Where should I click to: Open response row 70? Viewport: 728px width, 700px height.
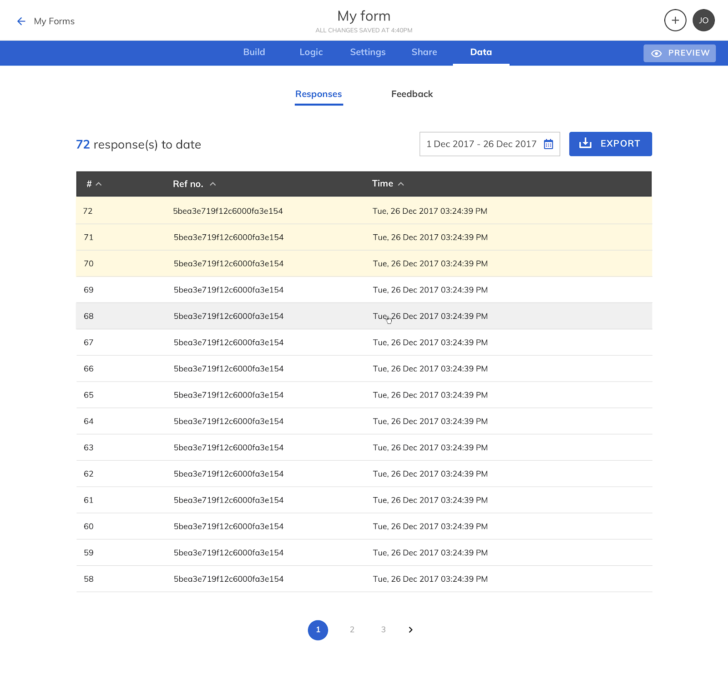tap(364, 264)
